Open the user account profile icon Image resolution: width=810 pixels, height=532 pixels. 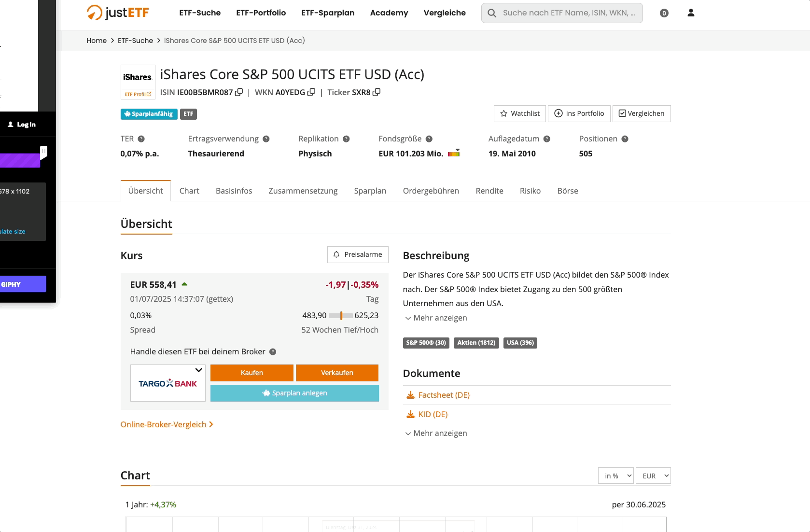(691, 13)
